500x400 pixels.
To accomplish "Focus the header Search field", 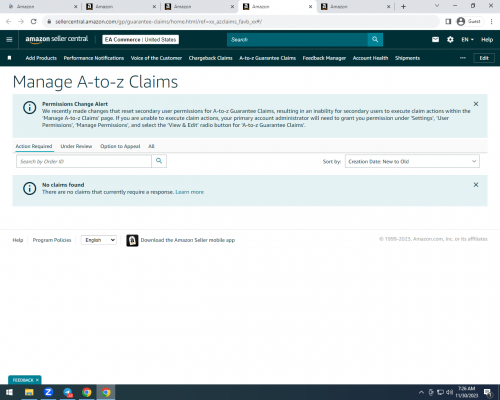I will [x=297, y=39].
